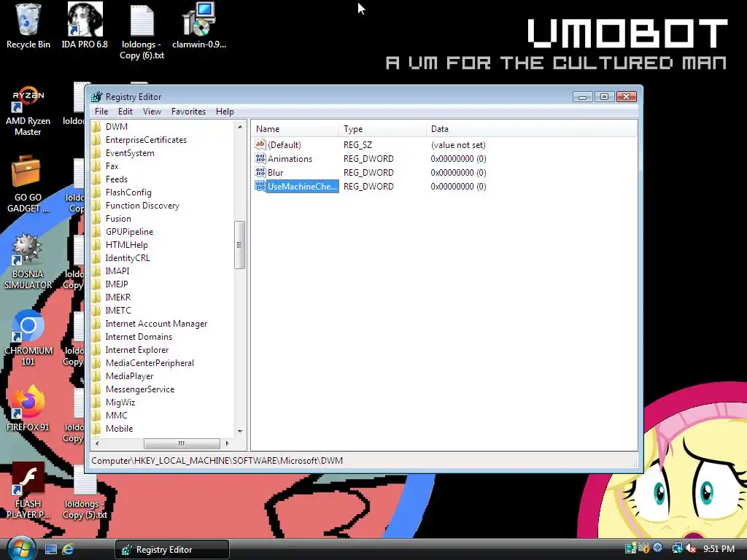Click the registry path status bar
Viewport: 747px width, 560px height.
(x=363, y=461)
